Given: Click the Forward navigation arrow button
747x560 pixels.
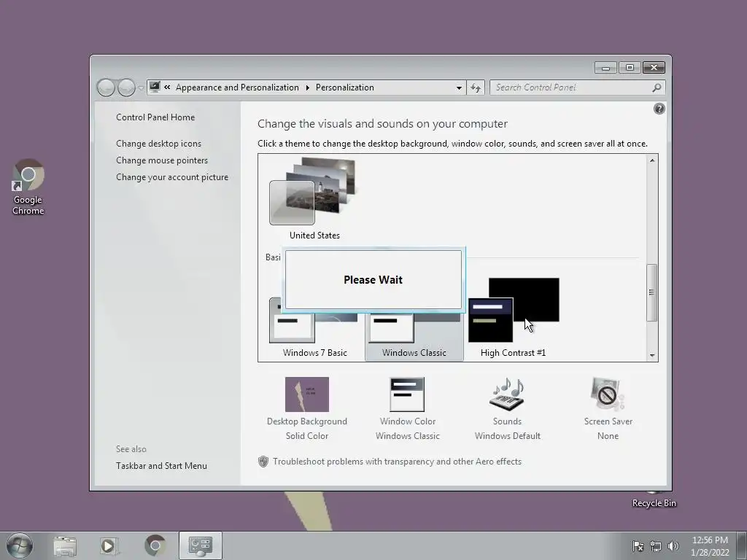Looking at the screenshot, I should click(126, 87).
